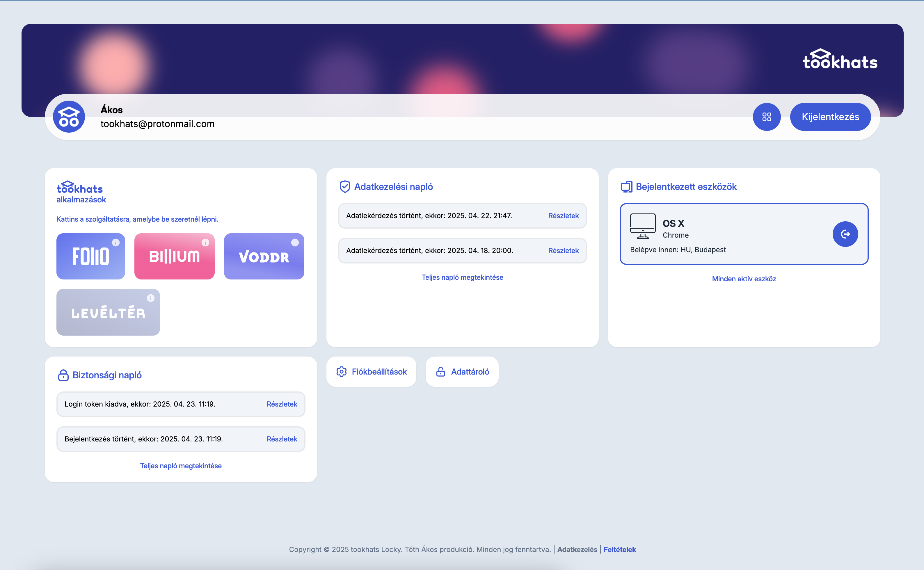Open the Adattároló button
This screenshot has height=570, width=924.
click(462, 372)
